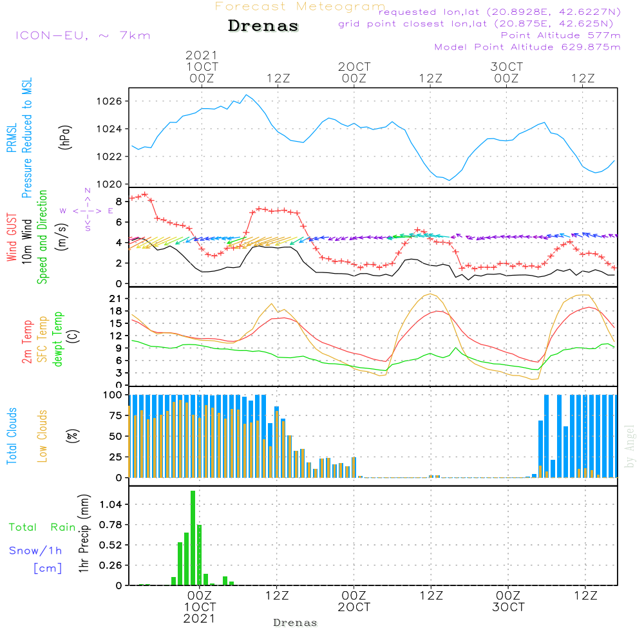Click the 'Speed and Direction' label
The height and width of the screenshot is (644, 644).
click(x=43, y=237)
